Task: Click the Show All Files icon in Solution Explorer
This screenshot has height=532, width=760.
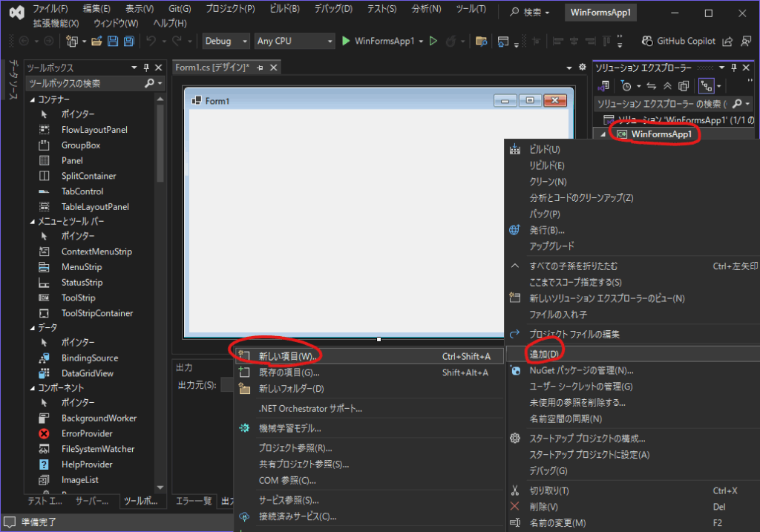Action: (x=684, y=86)
